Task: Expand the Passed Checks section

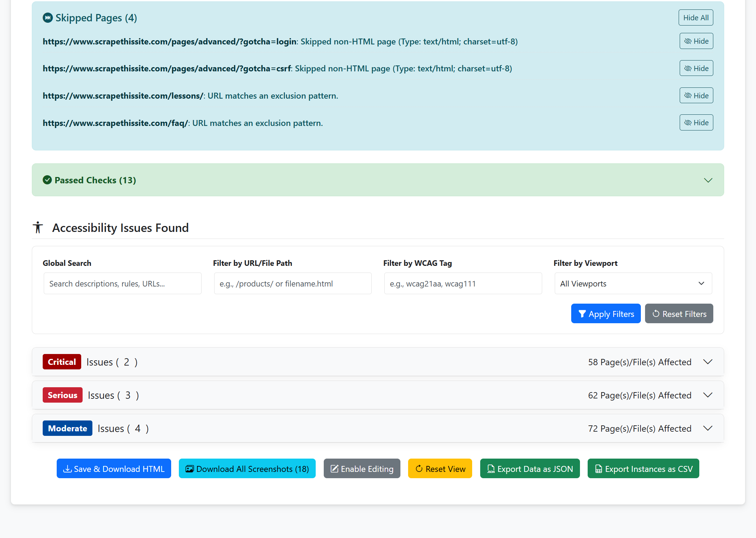Action: click(x=708, y=180)
